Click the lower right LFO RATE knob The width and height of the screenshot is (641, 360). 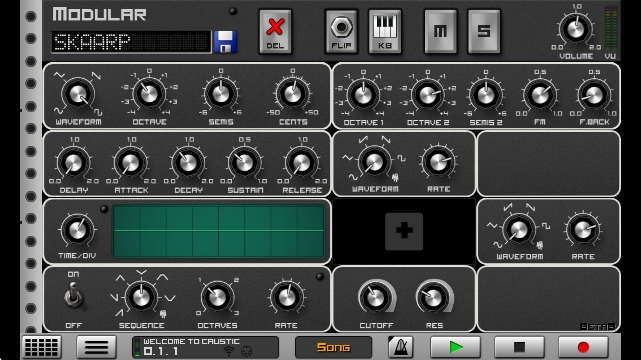(583, 229)
